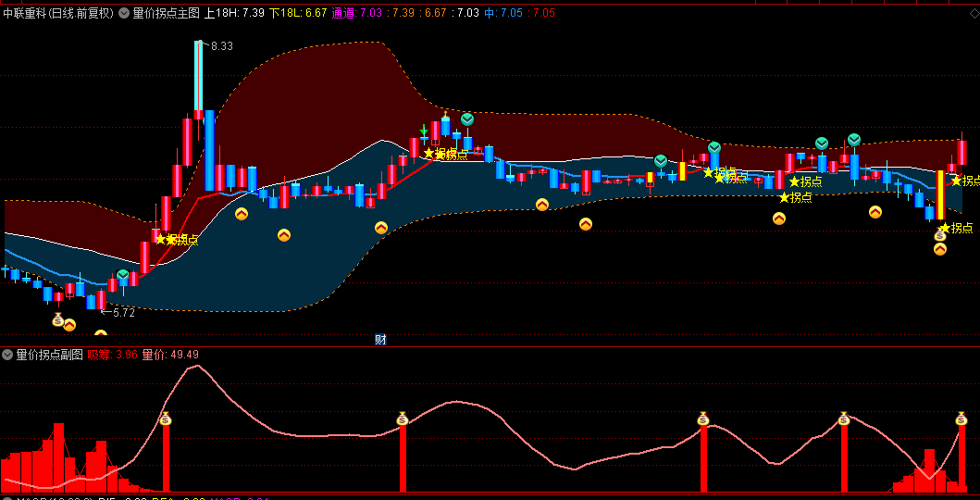This screenshot has width=980, height=500.
Task: Select the 下18L: 6.67 value
Action: pos(298,13)
